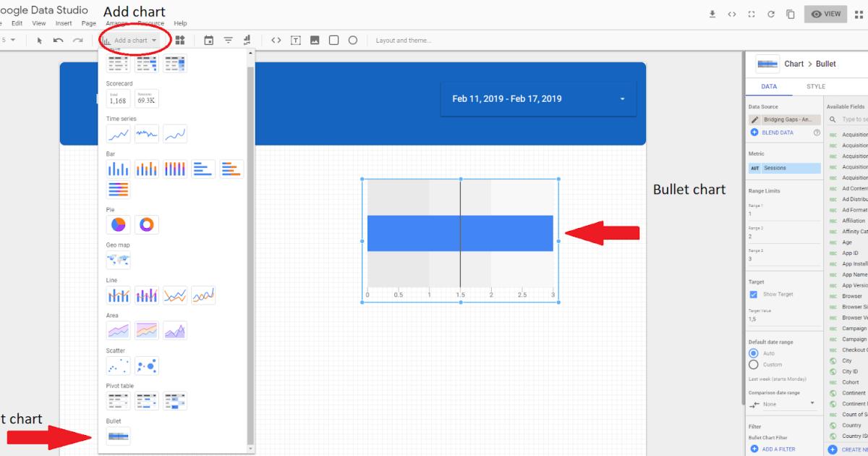868x456 pixels.
Task: Select the Sessions metric chip
Action: tap(785, 168)
